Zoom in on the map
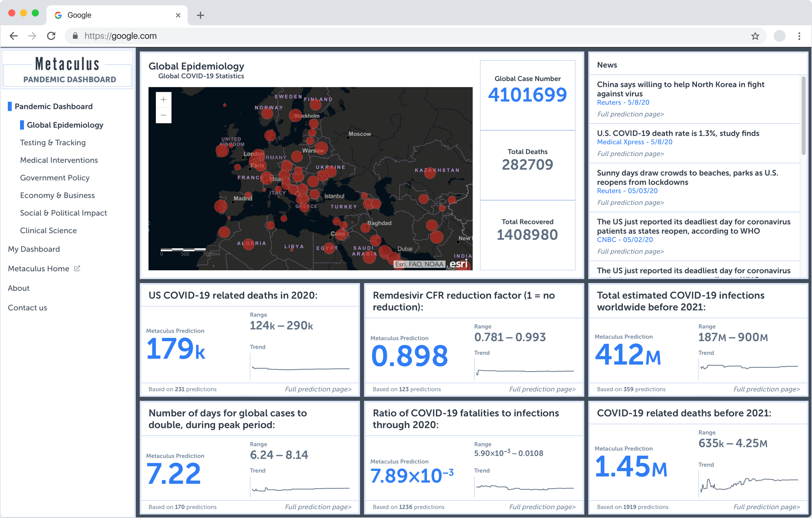 [163, 100]
